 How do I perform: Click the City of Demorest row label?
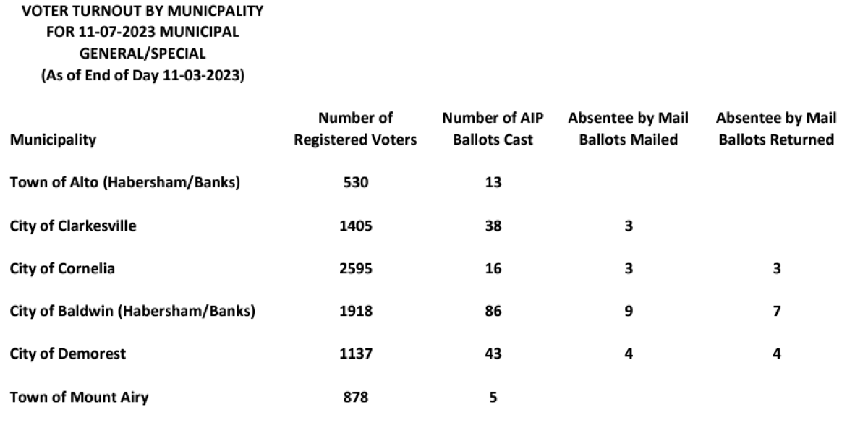click(68, 354)
